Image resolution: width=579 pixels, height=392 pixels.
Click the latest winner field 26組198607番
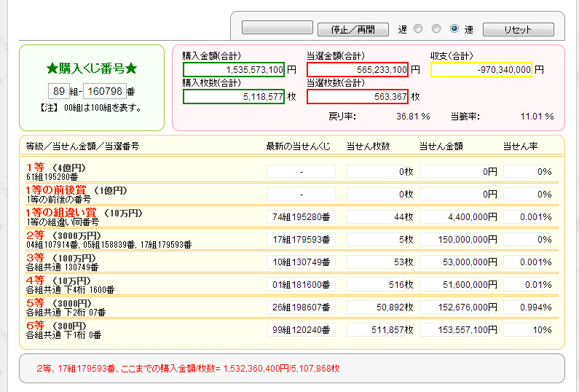(301, 307)
